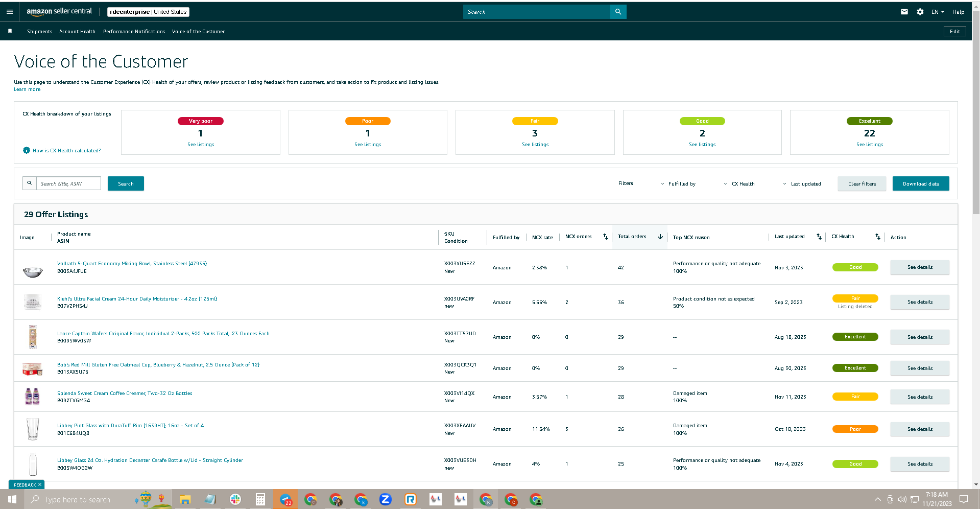Click Edit button on favorites bar
980x509 pixels.
tap(955, 31)
